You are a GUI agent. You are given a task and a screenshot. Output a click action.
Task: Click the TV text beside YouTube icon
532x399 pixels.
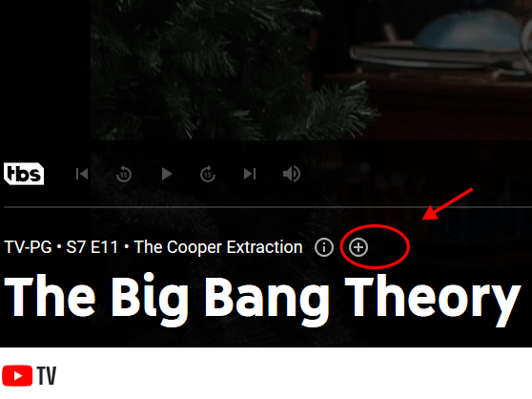(x=47, y=375)
